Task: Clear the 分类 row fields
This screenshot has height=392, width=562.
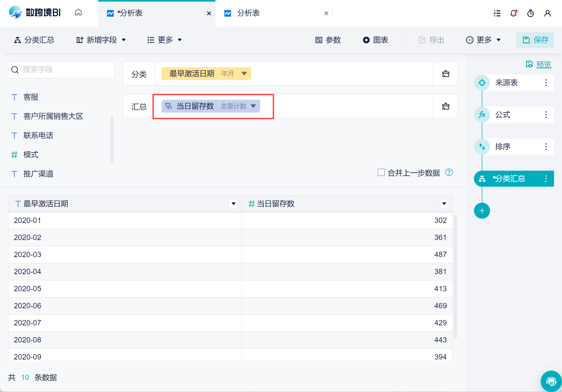Action: pyautogui.click(x=445, y=74)
